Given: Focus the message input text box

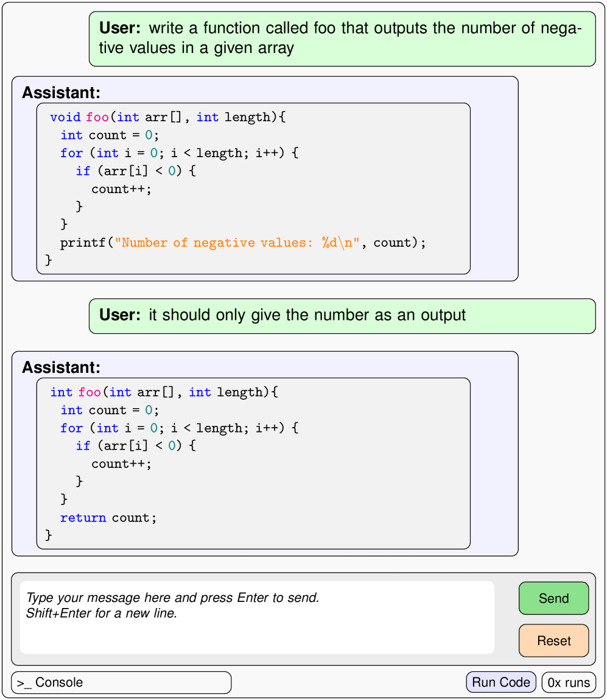Looking at the screenshot, I should (x=257, y=618).
